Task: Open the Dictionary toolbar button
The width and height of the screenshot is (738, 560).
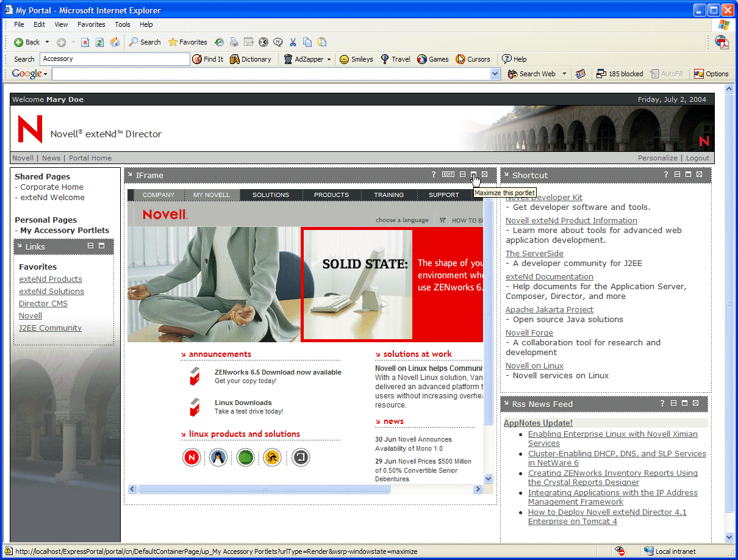Action: (x=251, y=59)
